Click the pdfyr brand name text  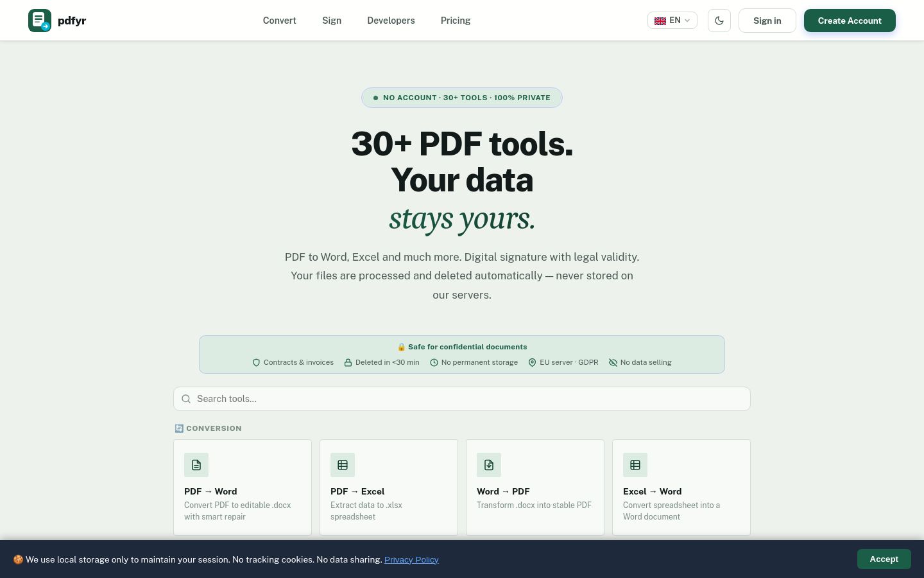click(72, 21)
